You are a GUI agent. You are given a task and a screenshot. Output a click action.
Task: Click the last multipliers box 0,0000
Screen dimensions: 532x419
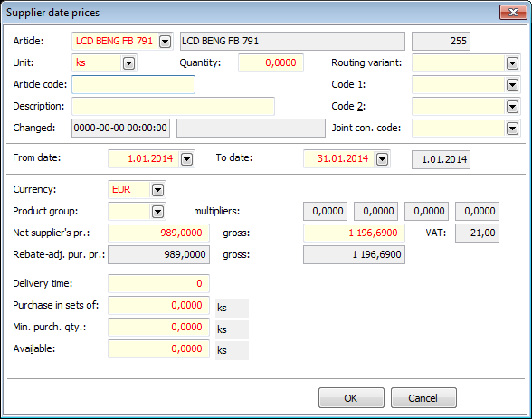[477, 211]
